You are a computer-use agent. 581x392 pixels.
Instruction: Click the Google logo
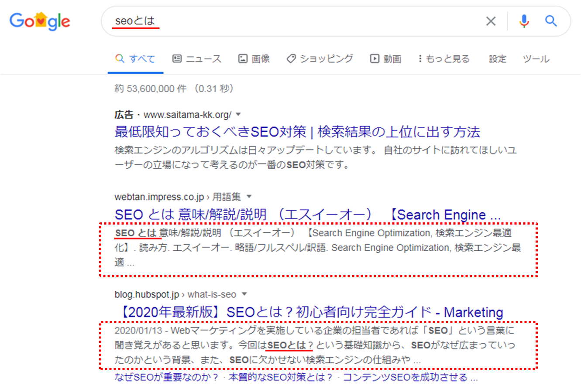pyautogui.click(x=40, y=21)
